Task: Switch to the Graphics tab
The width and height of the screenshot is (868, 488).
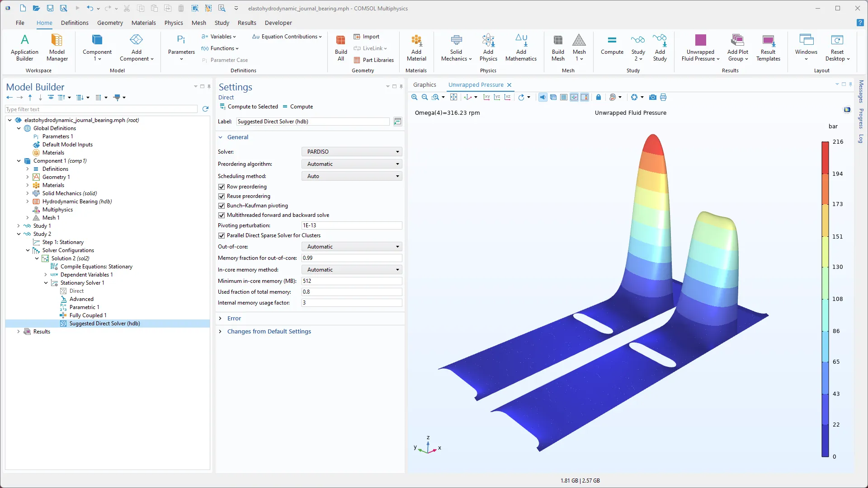Action: coord(425,84)
